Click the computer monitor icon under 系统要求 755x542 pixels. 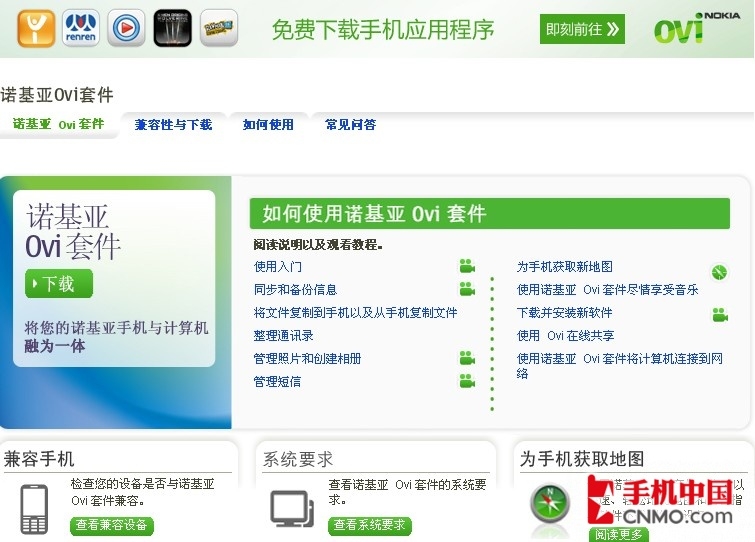(x=292, y=508)
